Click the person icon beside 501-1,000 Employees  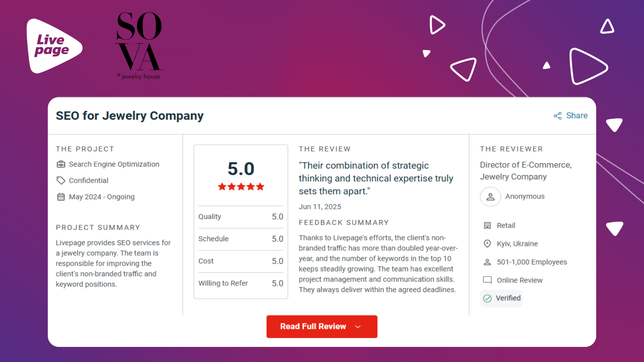click(487, 262)
